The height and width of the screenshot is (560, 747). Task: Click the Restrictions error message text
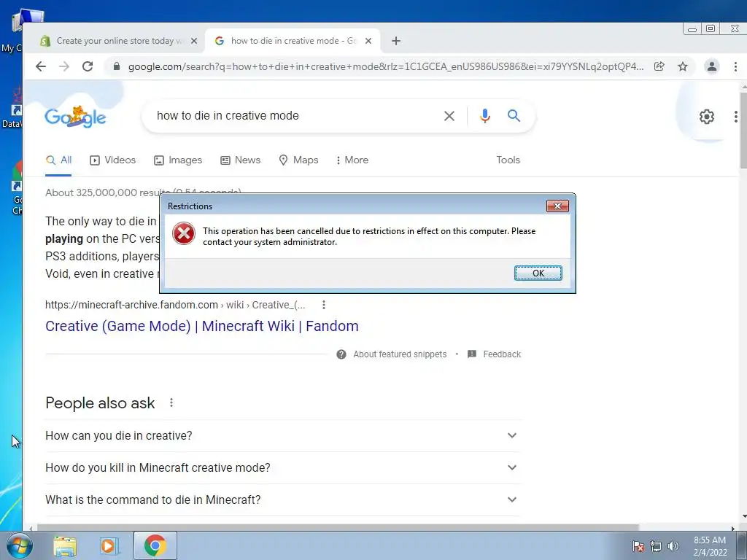369,236
